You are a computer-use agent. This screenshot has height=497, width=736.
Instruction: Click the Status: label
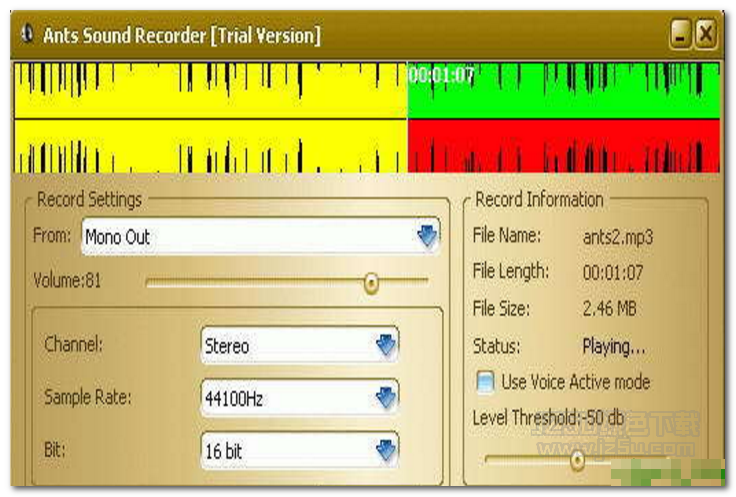coord(497,346)
